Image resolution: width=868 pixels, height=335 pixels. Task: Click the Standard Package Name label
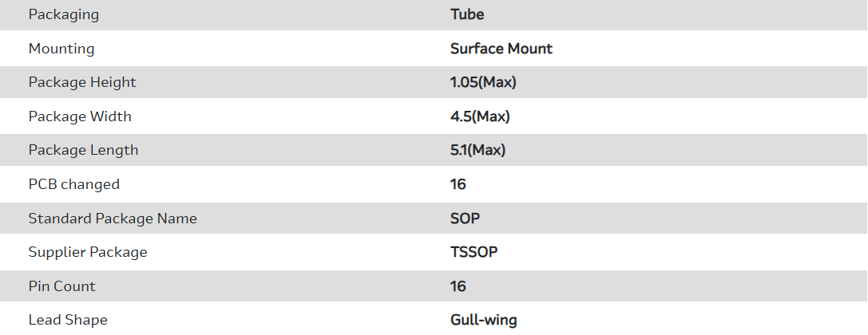click(x=113, y=219)
